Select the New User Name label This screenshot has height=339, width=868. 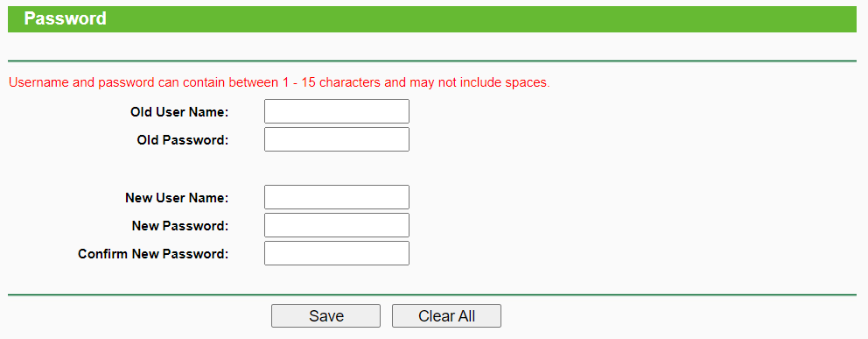tap(177, 198)
